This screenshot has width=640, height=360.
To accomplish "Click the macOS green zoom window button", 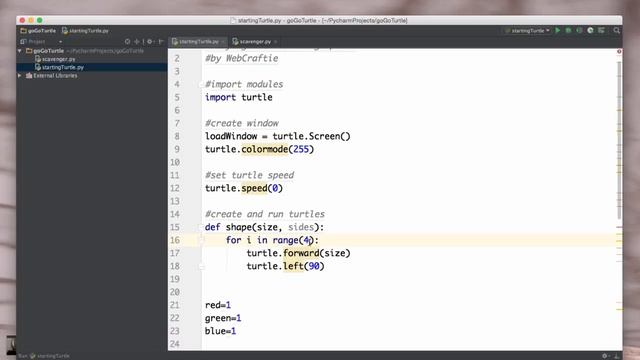I will (40, 20).
